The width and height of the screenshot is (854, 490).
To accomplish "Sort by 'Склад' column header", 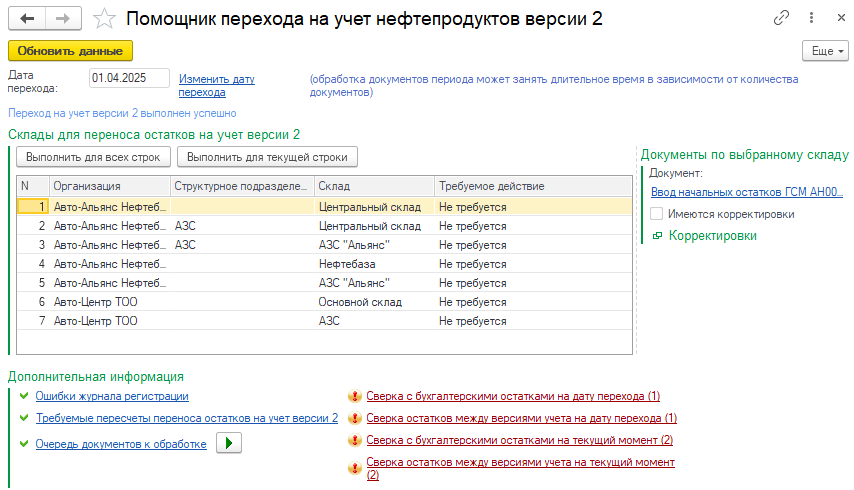I will coord(373,186).
